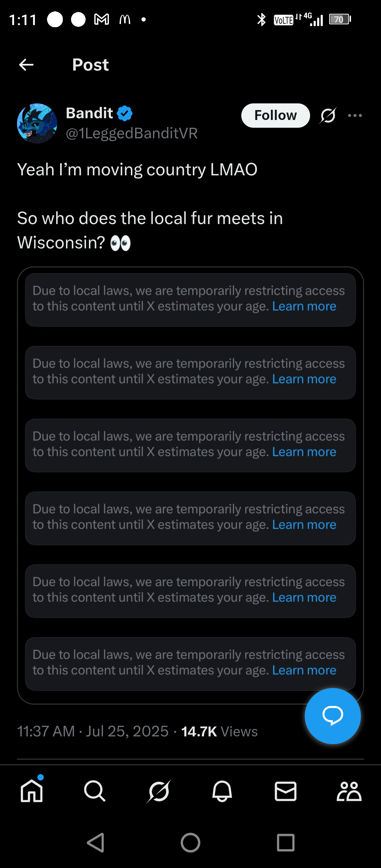
Task: Open the Communities people tab
Action: (x=349, y=791)
